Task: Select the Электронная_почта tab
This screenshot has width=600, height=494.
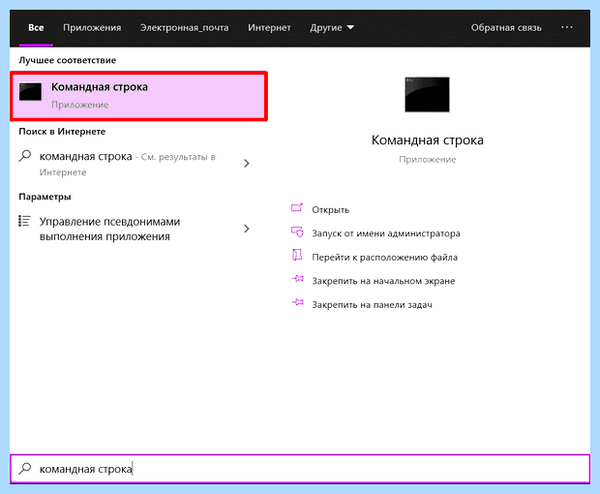Action: (184, 28)
